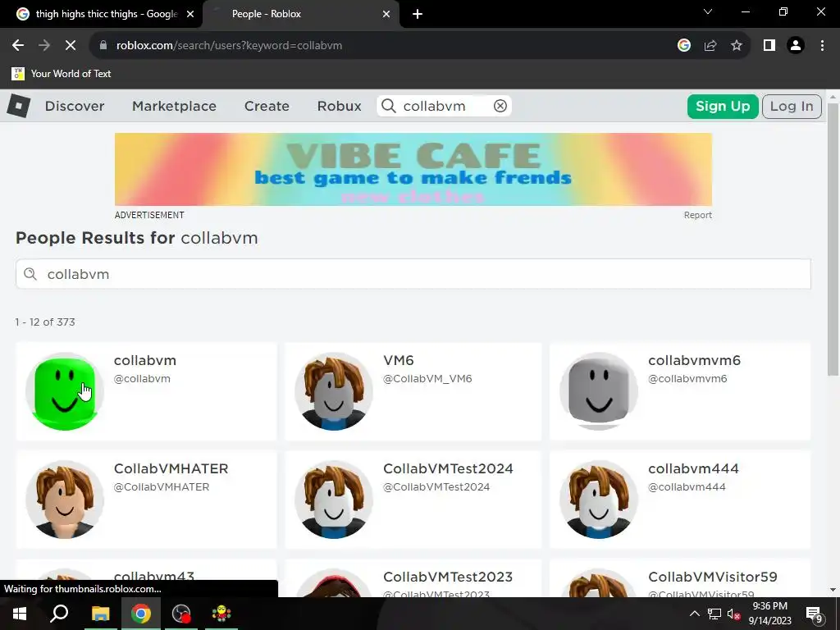Click the CollabVMTest2024 display name
Image resolution: width=840 pixels, height=630 pixels.
click(448, 468)
